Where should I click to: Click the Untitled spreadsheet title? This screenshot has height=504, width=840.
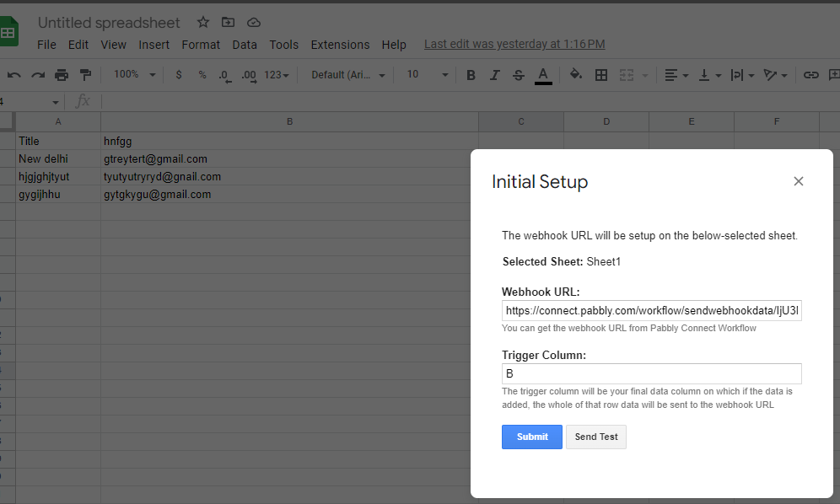coord(109,23)
